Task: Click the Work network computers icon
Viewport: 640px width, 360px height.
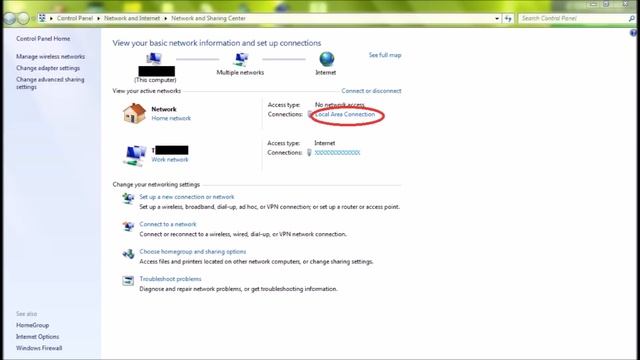Action: (134, 155)
